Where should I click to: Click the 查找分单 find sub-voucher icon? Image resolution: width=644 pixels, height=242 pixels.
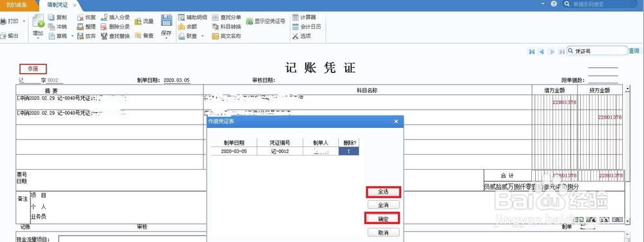215,17
